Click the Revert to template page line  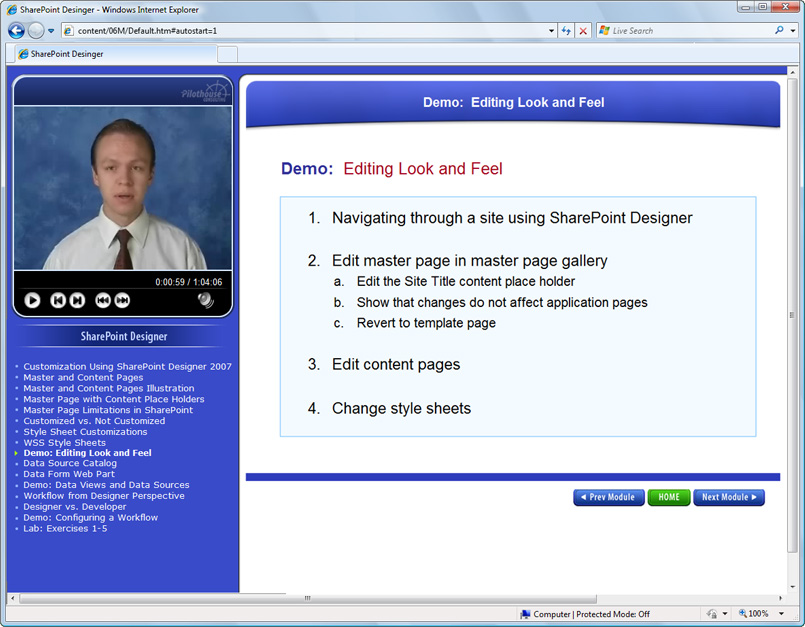point(426,323)
